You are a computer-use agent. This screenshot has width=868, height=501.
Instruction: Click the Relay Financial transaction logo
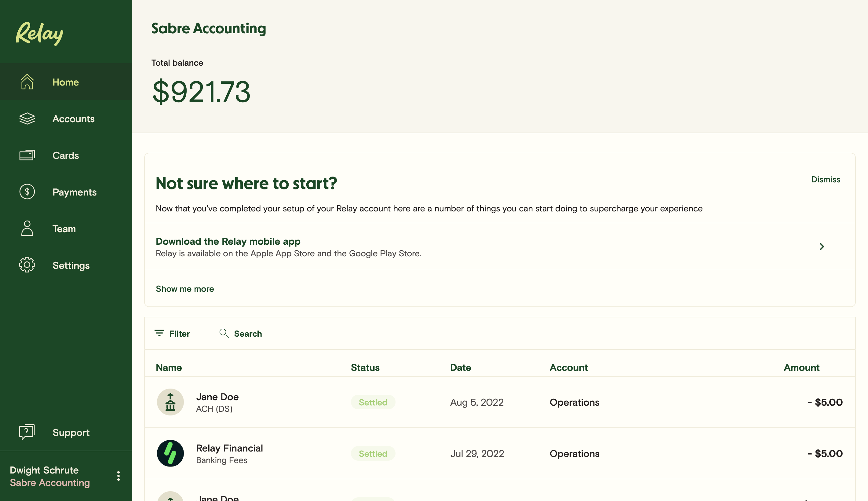(x=170, y=454)
